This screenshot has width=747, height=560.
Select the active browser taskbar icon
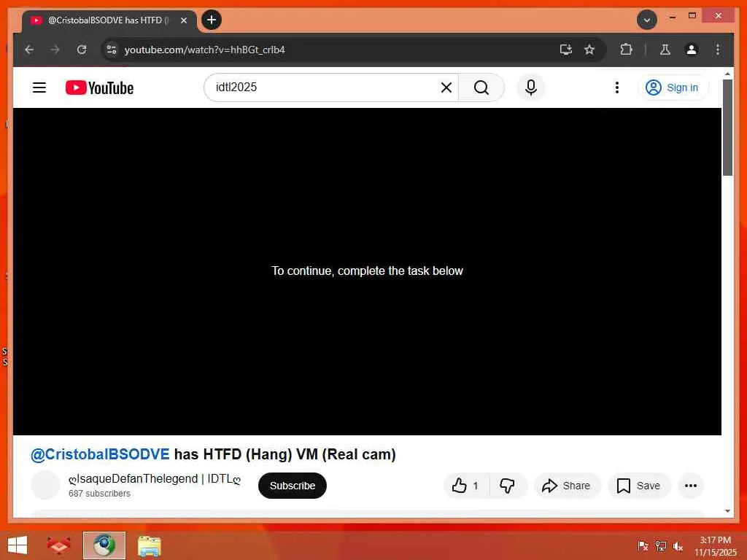click(x=104, y=545)
